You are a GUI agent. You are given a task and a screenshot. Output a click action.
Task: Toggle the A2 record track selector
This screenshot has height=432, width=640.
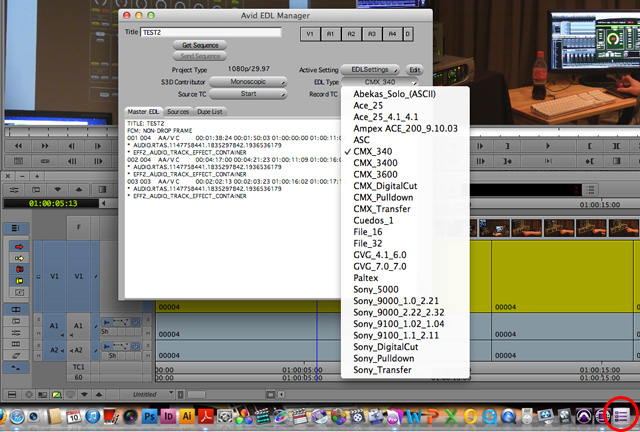point(78,350)
